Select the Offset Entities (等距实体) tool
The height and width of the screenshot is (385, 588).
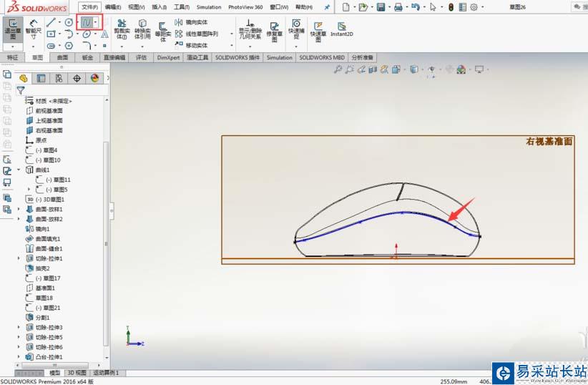[x=163, y=32]
